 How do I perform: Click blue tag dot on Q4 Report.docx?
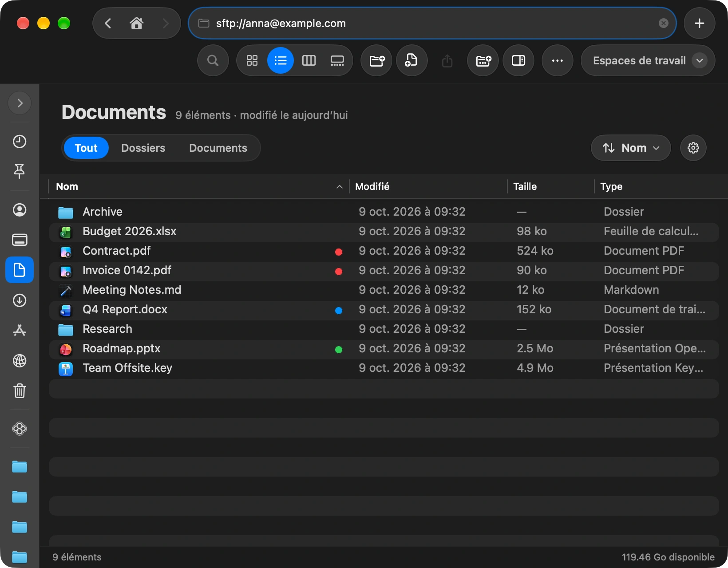click(x=339, y=311)
